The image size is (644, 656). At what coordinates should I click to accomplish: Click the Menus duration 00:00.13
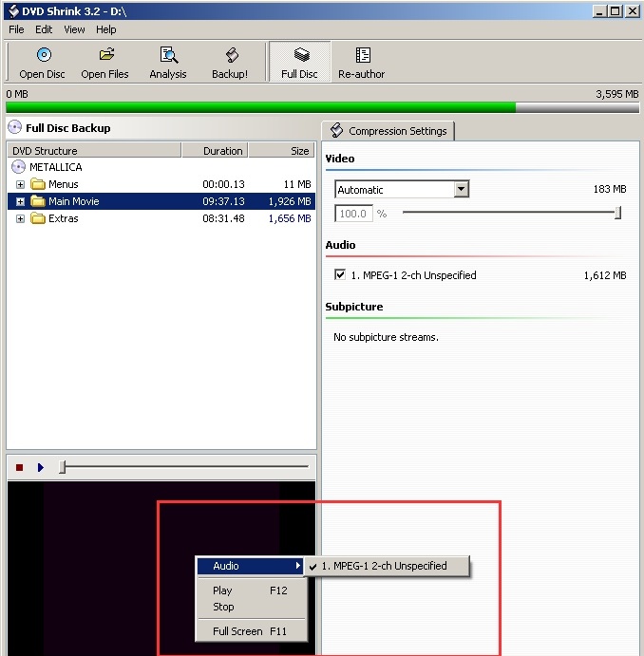point(223,184)
